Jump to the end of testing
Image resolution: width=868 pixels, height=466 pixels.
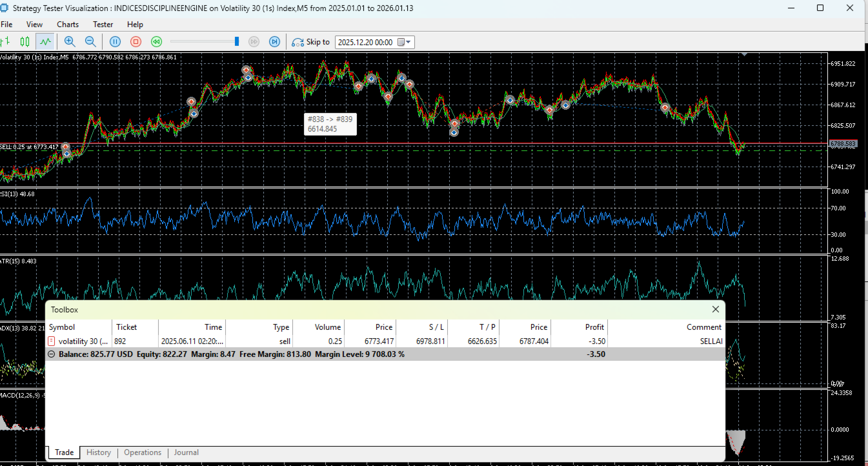click(274, 42)
